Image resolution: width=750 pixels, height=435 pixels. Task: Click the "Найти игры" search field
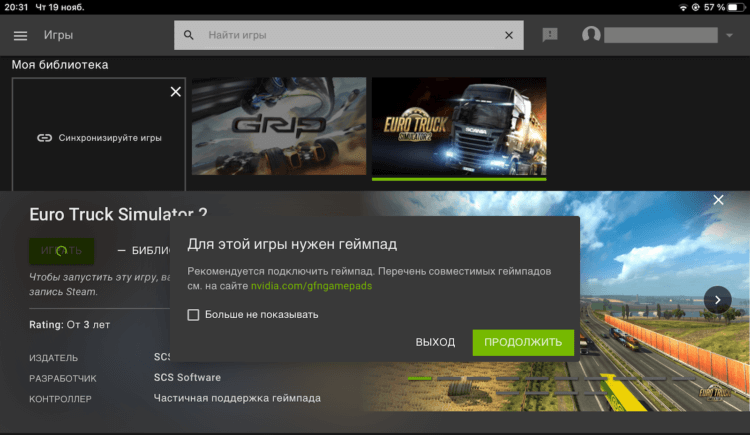point(349,35)
